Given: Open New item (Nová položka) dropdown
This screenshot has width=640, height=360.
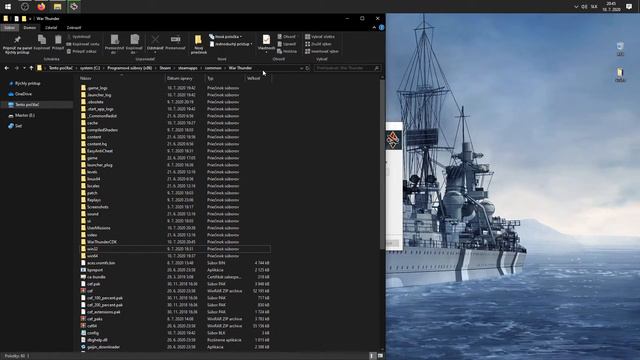Looking at the screenshot, I should pyautogui.click(x=225, y=37).
